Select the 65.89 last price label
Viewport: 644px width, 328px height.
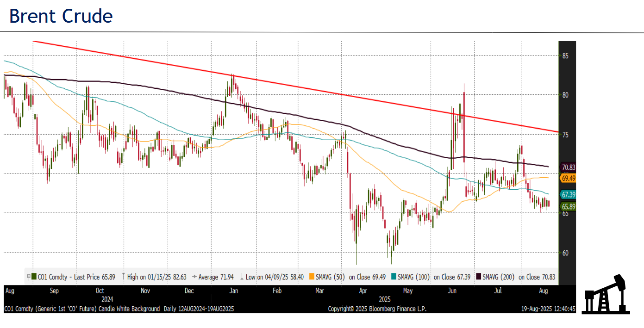pyautogui.click(x=568, y=206)
